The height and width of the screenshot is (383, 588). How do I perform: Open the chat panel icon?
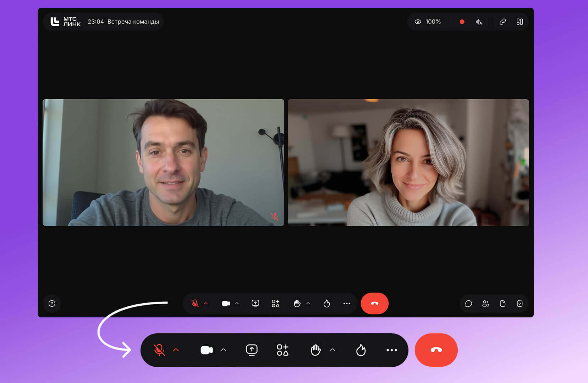(468, 304)
